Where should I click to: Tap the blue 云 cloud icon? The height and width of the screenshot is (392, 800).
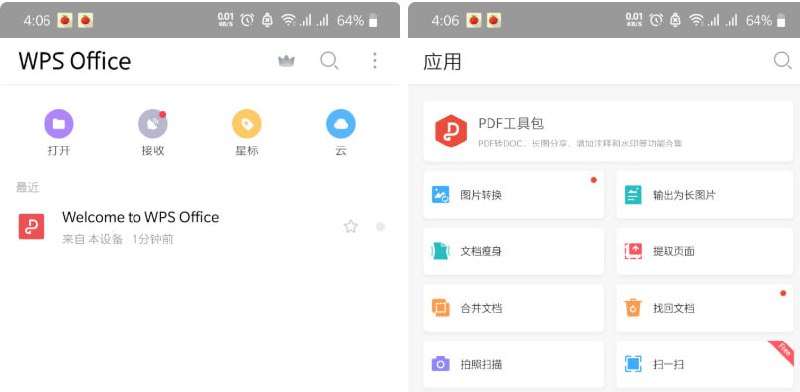click(341, 124)
